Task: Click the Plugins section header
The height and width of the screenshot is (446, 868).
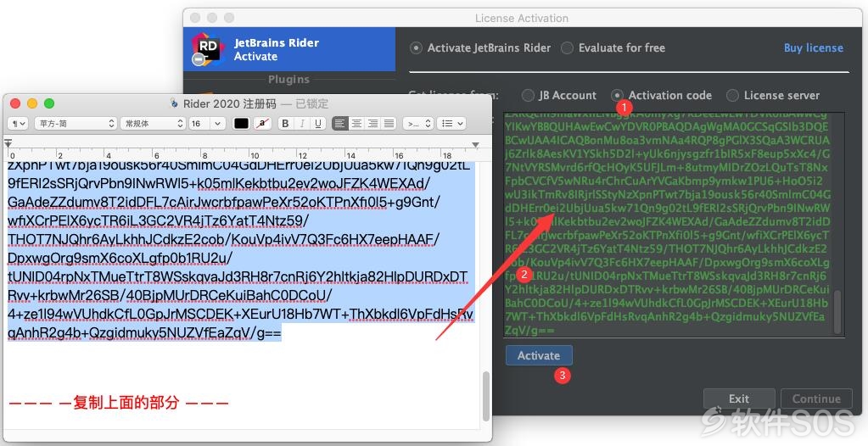Action: coord(288,79)
